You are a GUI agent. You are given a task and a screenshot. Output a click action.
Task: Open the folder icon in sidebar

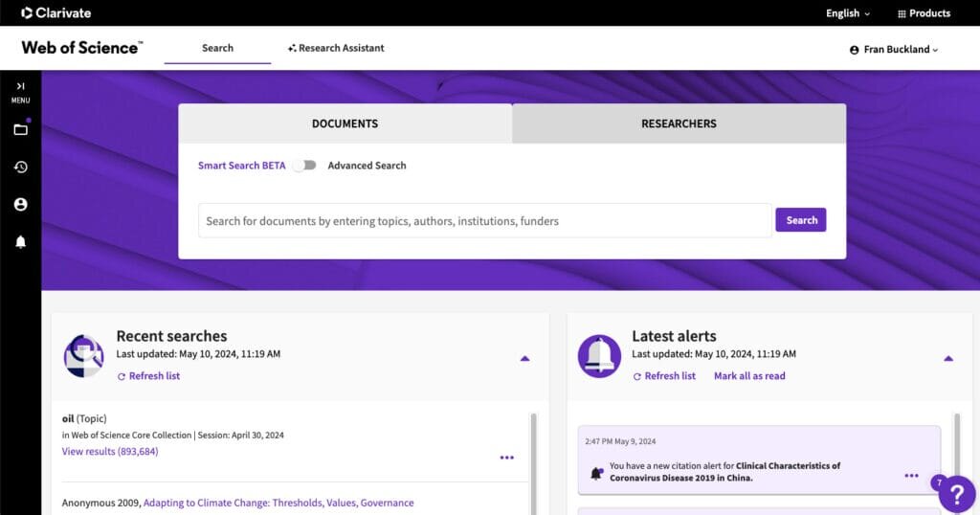click(20, 129)
